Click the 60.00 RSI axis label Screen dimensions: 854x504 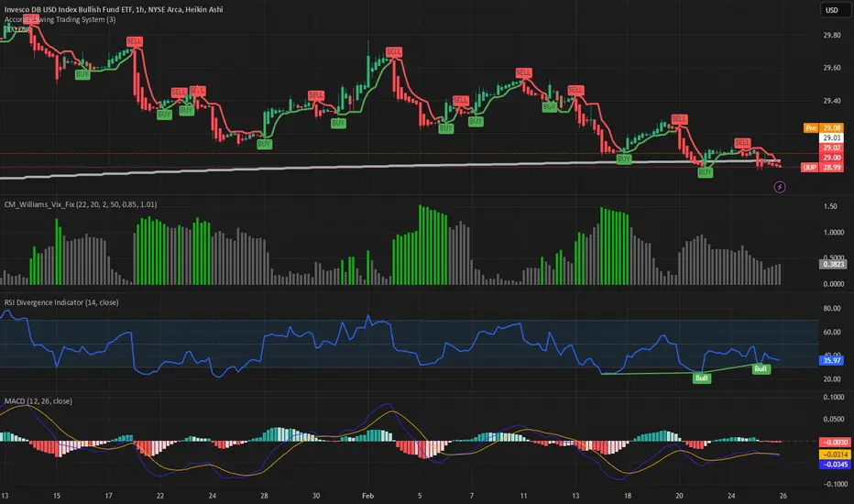pyautogui.click(x=831, y=332)
